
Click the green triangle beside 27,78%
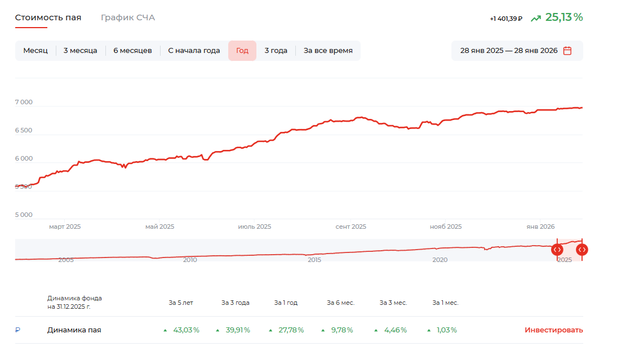[x=271, y=330]
